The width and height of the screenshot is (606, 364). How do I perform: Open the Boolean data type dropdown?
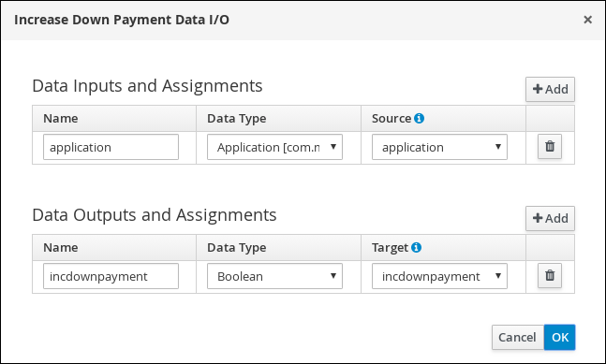(274, 276)
